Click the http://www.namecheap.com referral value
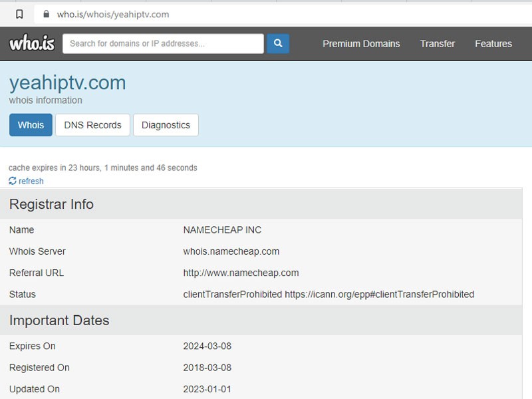 click(241, 273)
